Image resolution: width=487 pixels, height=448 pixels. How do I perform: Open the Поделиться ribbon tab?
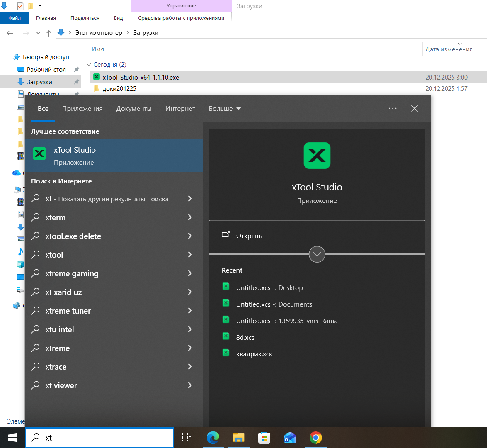tap(85, 18)
